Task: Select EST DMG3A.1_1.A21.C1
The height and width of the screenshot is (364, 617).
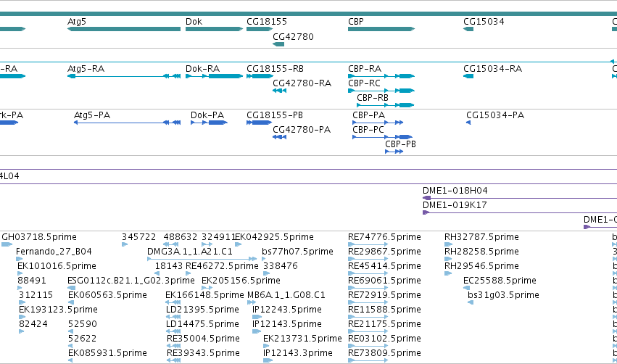Action: [x=202, y=259]
